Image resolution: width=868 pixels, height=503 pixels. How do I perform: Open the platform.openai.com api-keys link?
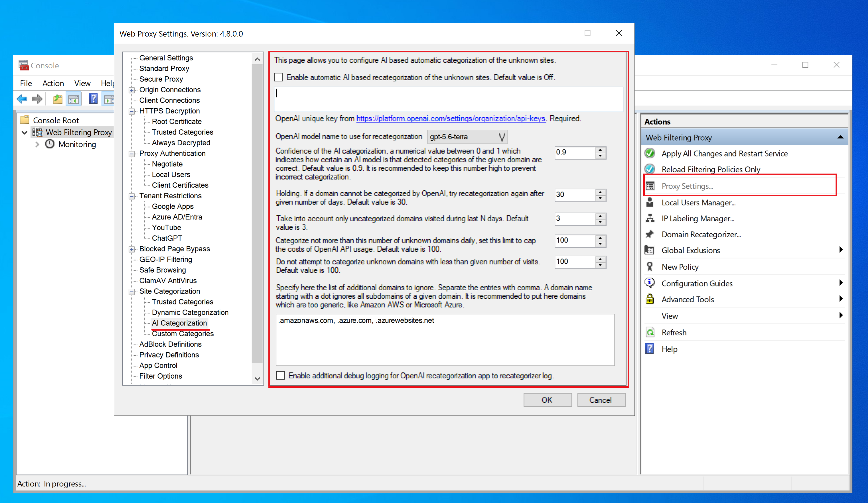[x=451, y=118]
